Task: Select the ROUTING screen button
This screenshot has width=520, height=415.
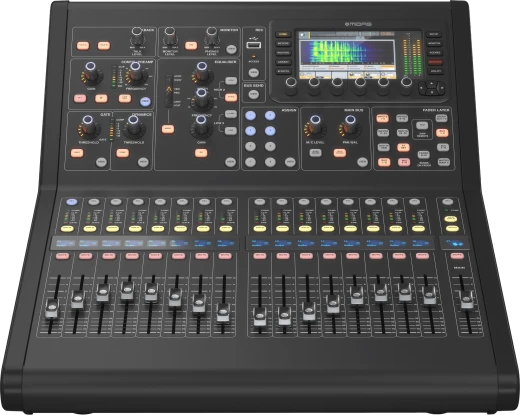Action: click(283, 53)
